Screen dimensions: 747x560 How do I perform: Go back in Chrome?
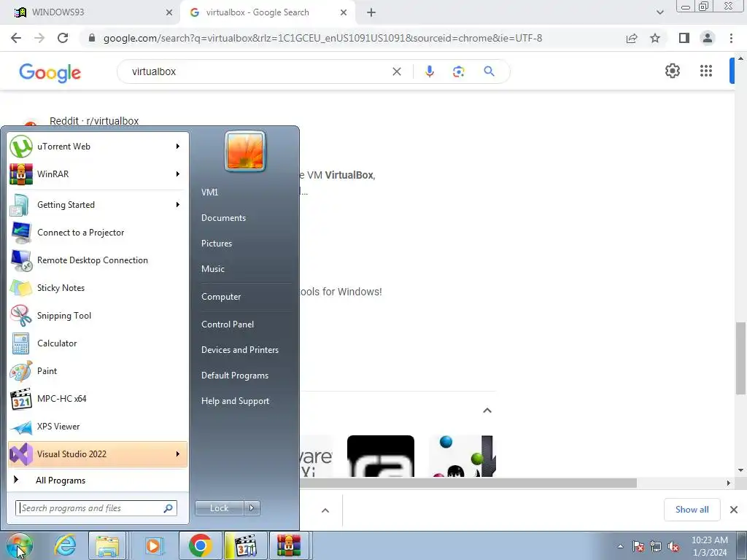(16, 38)
